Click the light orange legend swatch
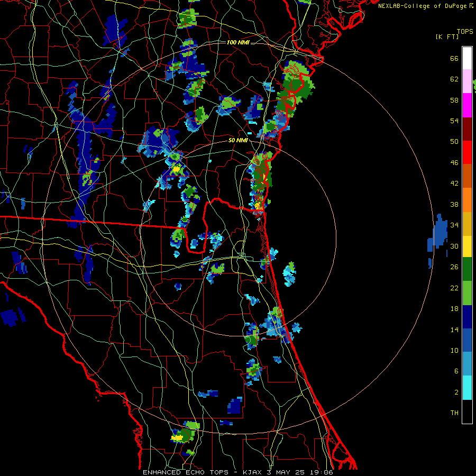The width and height of the screenshot is (476, 476). [x=467, y=200]
